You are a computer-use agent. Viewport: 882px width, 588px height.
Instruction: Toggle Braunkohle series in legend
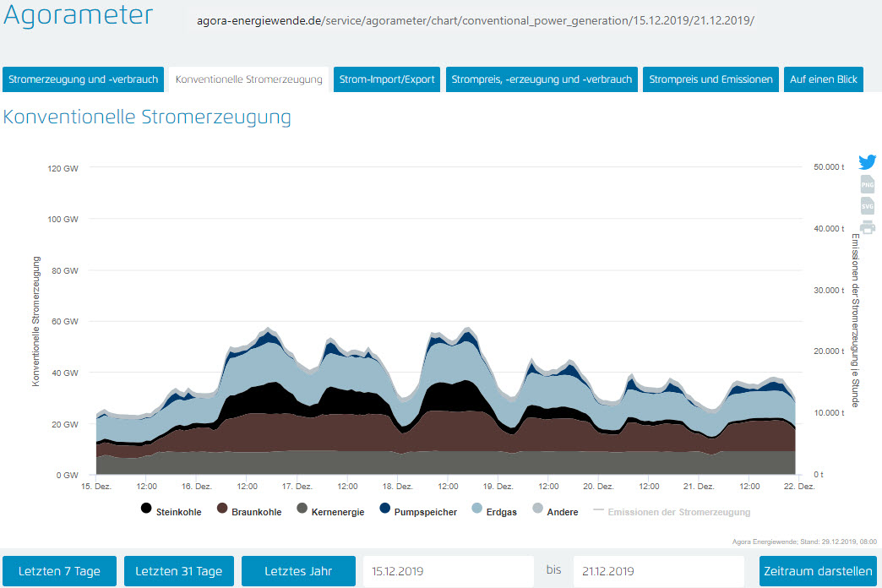tap(248, 512)
